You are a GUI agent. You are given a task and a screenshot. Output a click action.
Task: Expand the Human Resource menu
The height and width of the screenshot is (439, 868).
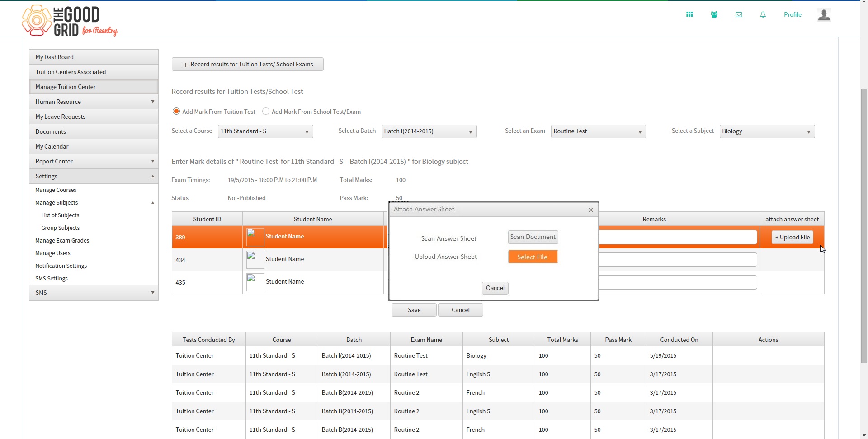tap(94, 102)
